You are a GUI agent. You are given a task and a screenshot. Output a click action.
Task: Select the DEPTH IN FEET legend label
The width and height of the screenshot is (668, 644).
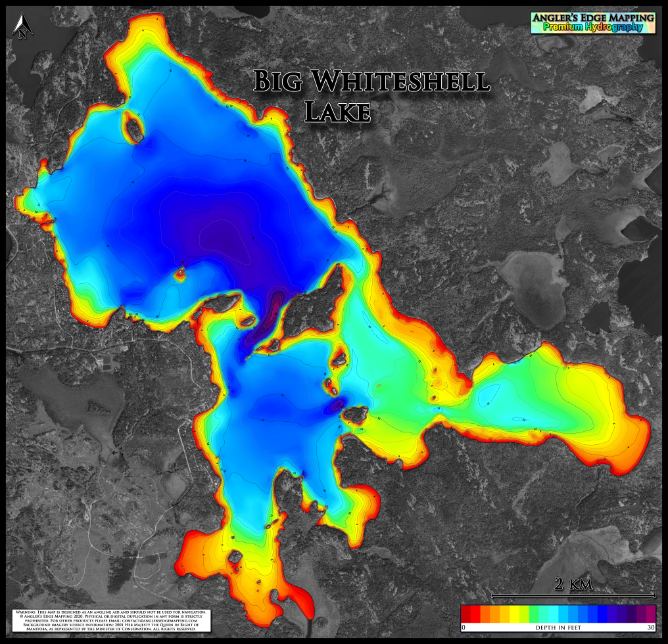pyautogui.click(x=558, y=629)
